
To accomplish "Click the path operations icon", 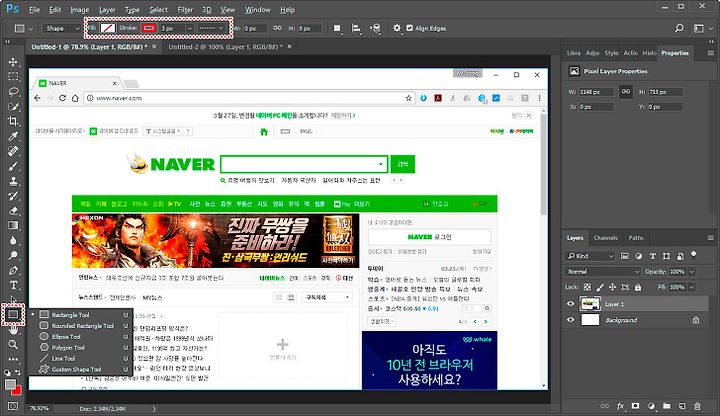I will [338, 28].
